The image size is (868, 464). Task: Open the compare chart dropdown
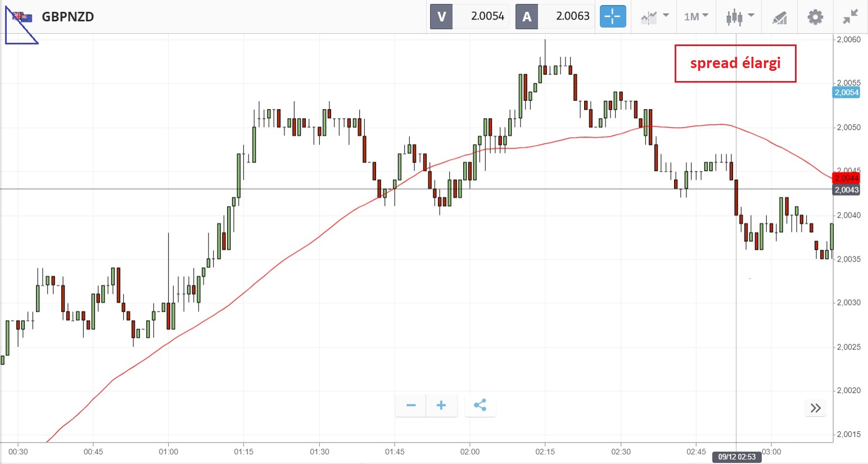(654, 17)
